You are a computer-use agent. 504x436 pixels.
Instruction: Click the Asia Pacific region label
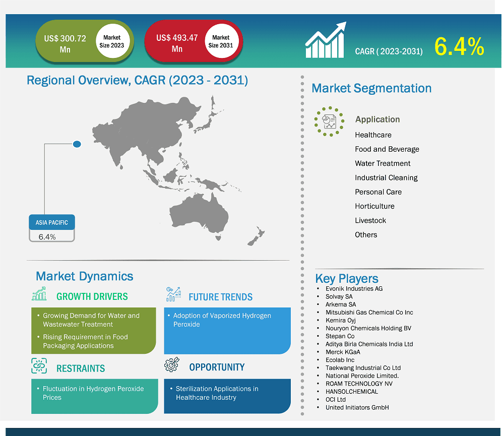(x=52, y=222)
